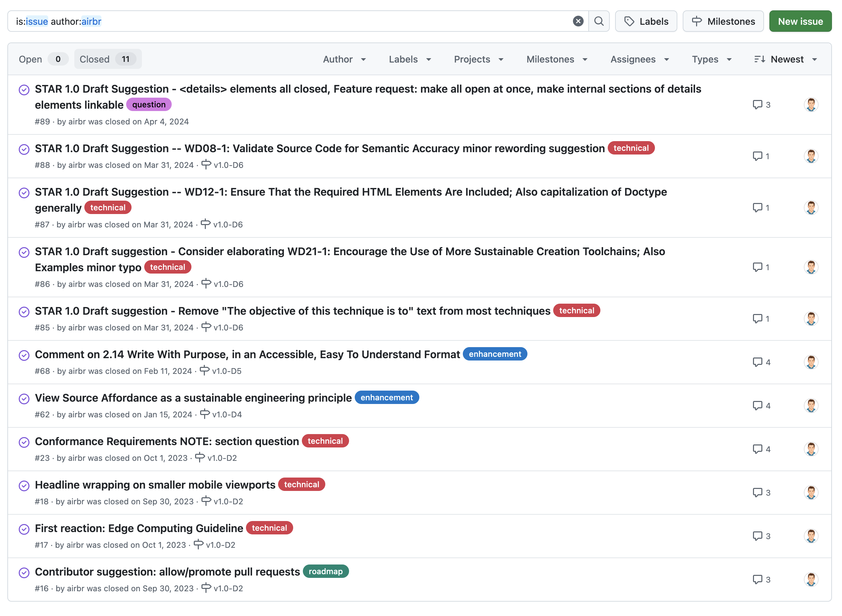The width and height of the screenshot is (842, 616).
Task: Click the sort arrows icon beside Newest
Action: coord(760,59)
